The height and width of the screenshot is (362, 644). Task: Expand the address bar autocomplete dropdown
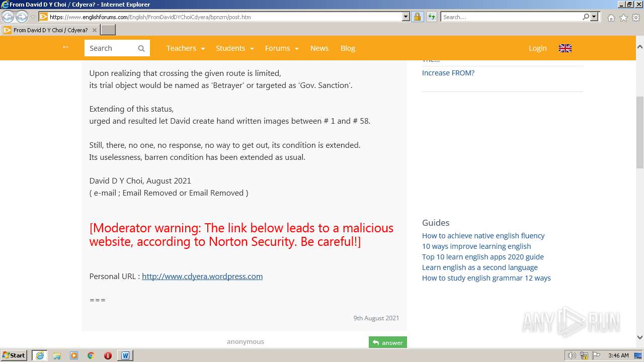pos(406,17)
